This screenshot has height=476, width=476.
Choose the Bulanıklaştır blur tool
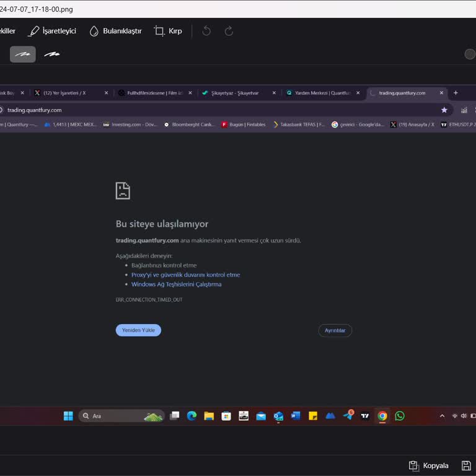point(115,31)
